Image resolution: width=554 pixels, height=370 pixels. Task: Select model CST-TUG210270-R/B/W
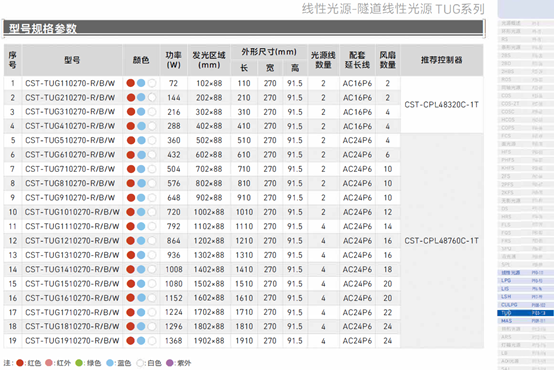pos(70,98)
